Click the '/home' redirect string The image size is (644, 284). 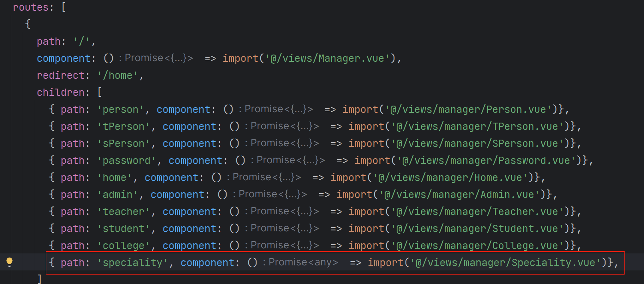(117, 75)
